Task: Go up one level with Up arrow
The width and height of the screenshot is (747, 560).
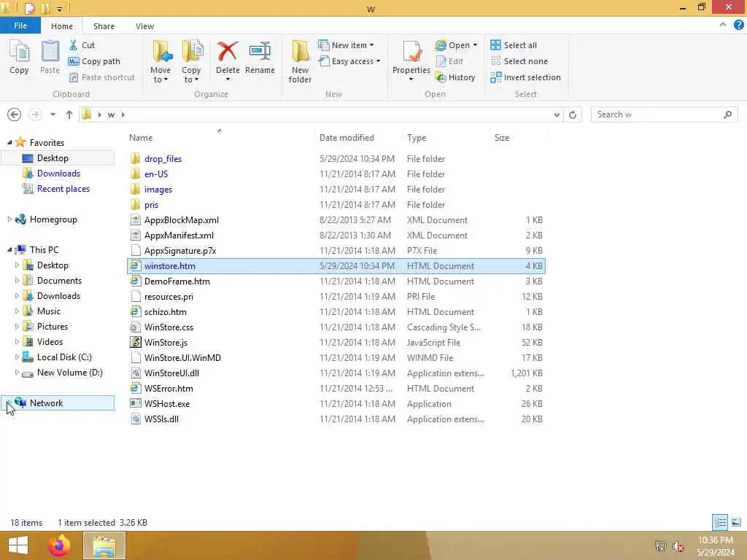Action: (x=69, y=114)
